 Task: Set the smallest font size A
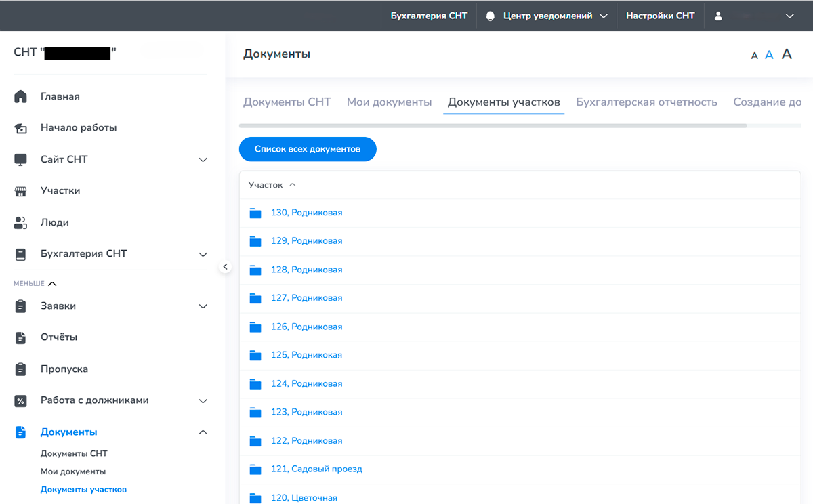pyautogui.click(x=755, y=56)
